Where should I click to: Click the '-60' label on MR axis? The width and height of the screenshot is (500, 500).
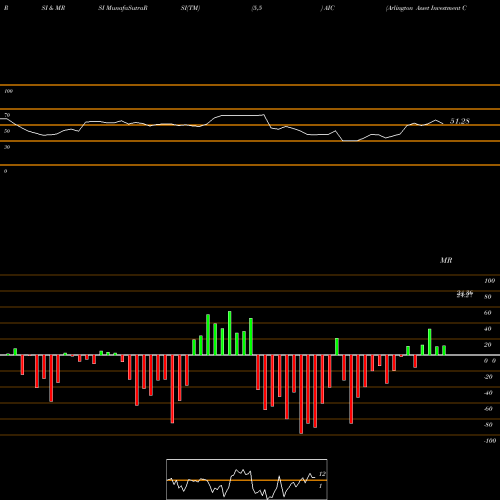click(x=488, y=409)
